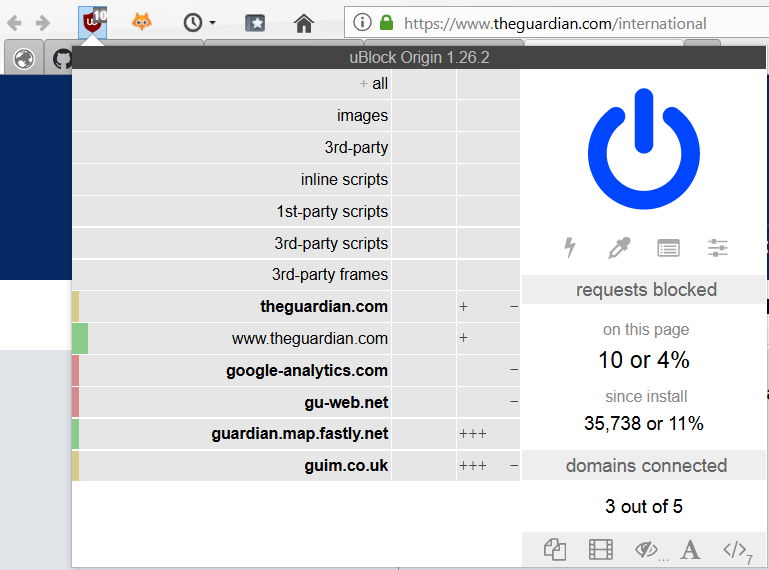Enter element zapper mode (lightning icon)
This screenshot has height=570, width=769.
[570, 247]
